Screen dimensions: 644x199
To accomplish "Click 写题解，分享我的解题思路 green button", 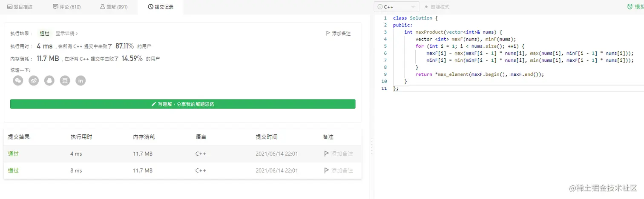I will click(x=183, y=104).
